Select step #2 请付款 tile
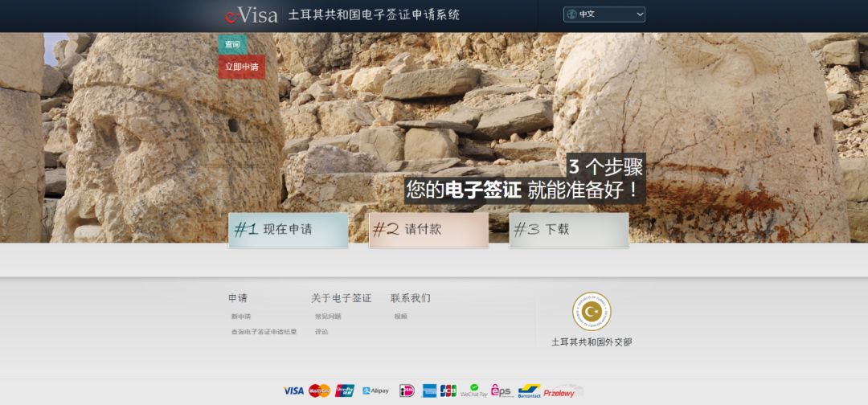This screenshot has height=405, width=868. tap(429, 230)
